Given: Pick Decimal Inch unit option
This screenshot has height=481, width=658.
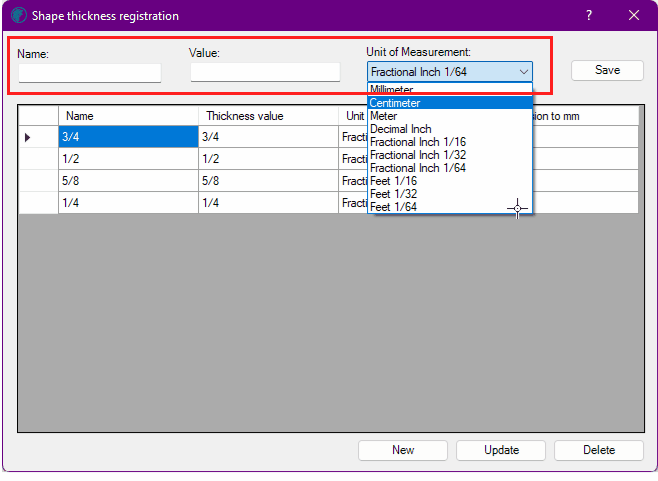Looking at the screenshot, I should click(x=450, y=129).
